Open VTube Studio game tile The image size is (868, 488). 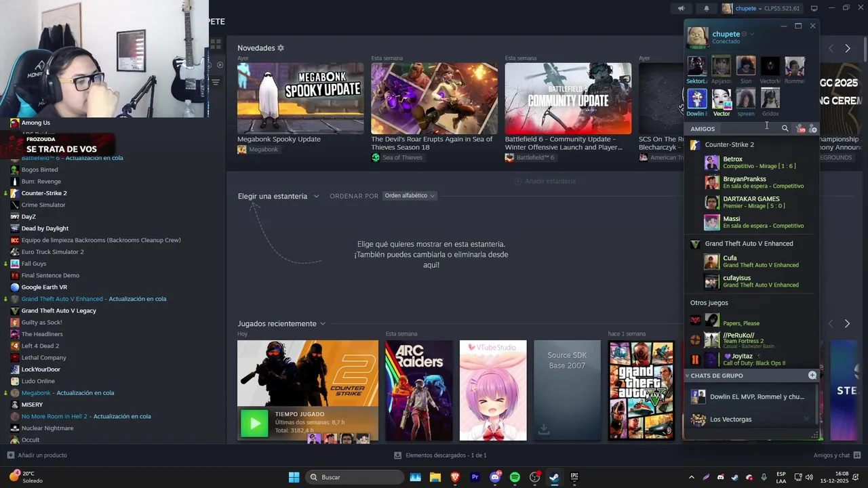(493, 390)
